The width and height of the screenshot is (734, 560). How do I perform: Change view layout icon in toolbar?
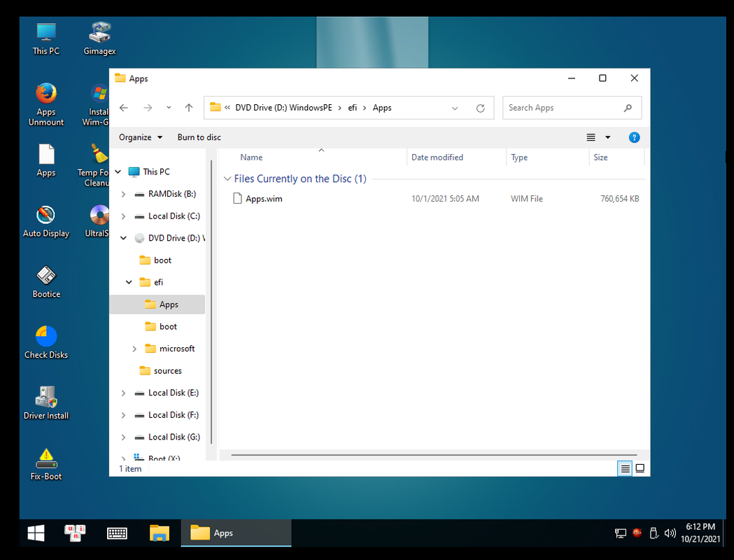tap(591, 137)
